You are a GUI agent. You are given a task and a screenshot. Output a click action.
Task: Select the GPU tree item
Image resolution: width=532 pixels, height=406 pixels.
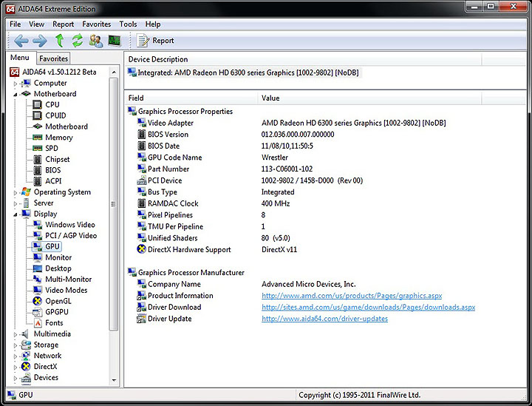(x=47, y=246)
